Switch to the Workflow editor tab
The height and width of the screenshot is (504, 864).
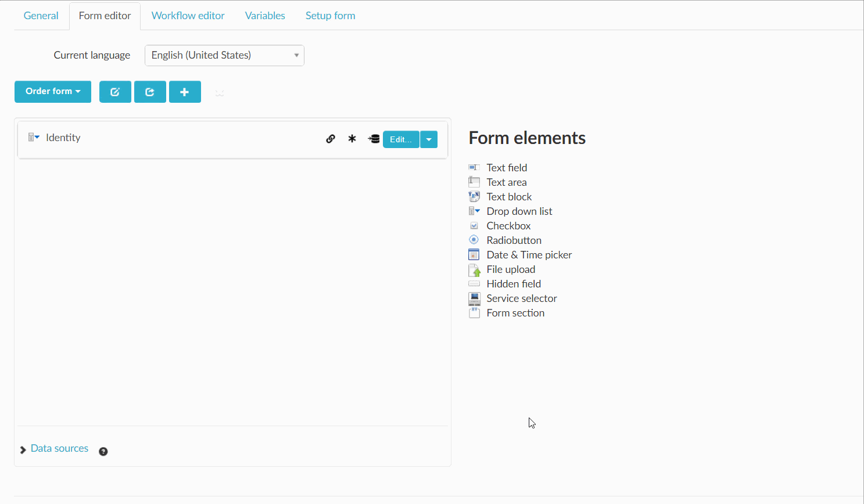188,16
